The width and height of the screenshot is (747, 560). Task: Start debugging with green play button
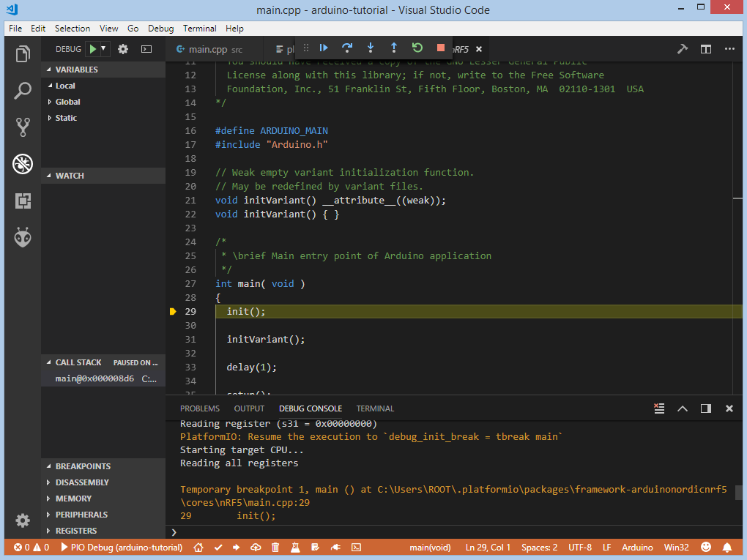coord(93,49)
